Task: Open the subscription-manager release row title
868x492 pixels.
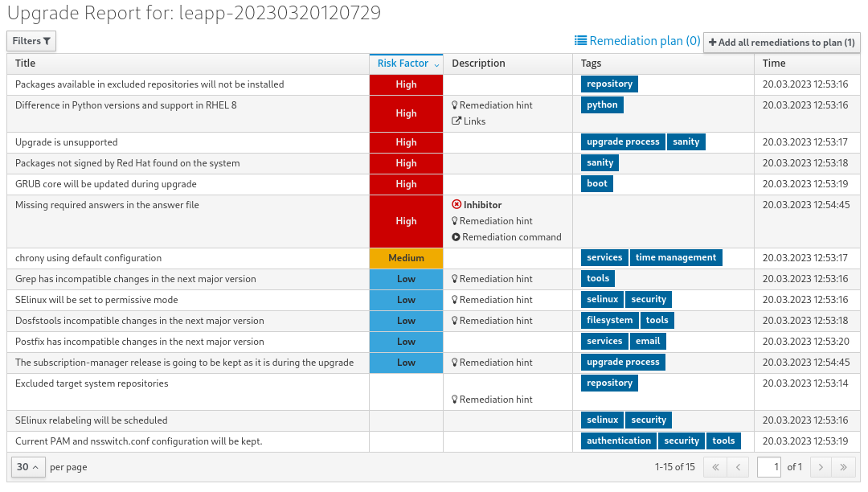Action: pyautogui.click(x=184, y=363)
